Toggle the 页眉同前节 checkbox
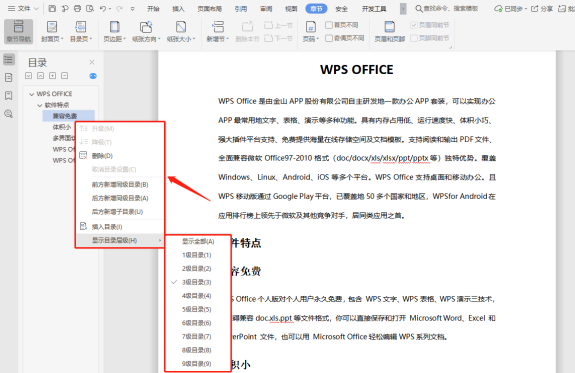Screen dimensions: 575x373 tap(414, 25)
